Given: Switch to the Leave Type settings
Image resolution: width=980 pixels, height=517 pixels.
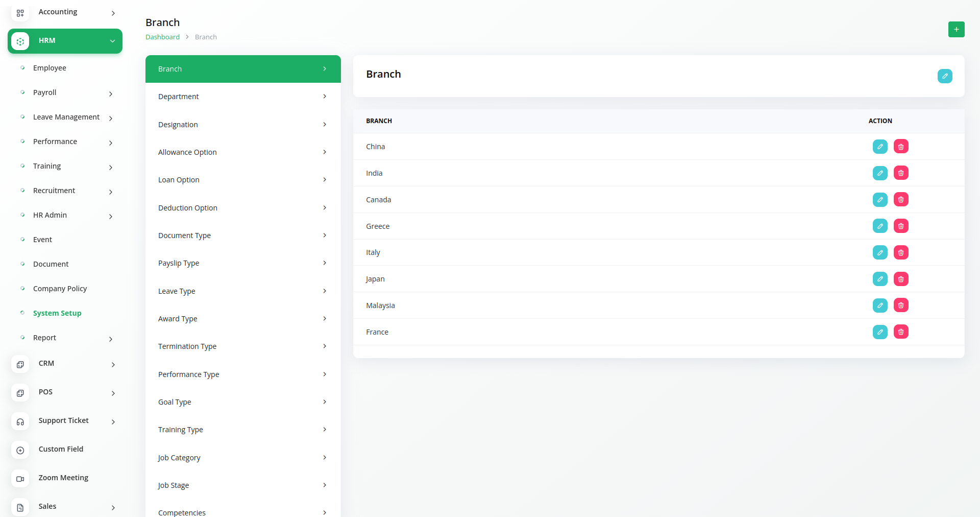Looking at the screenshot, I should pyautogui.click(x=243, y=291).
